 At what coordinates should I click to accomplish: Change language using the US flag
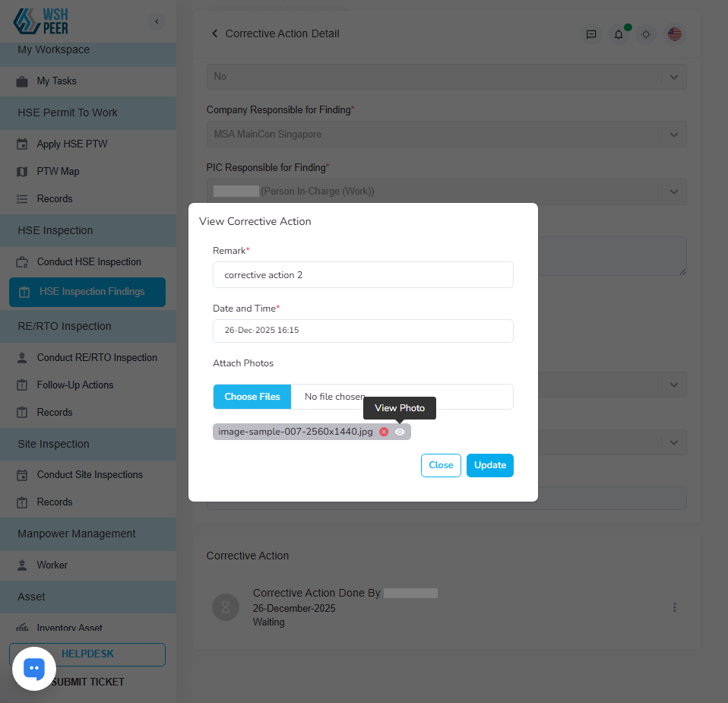(x=674, y=34)
